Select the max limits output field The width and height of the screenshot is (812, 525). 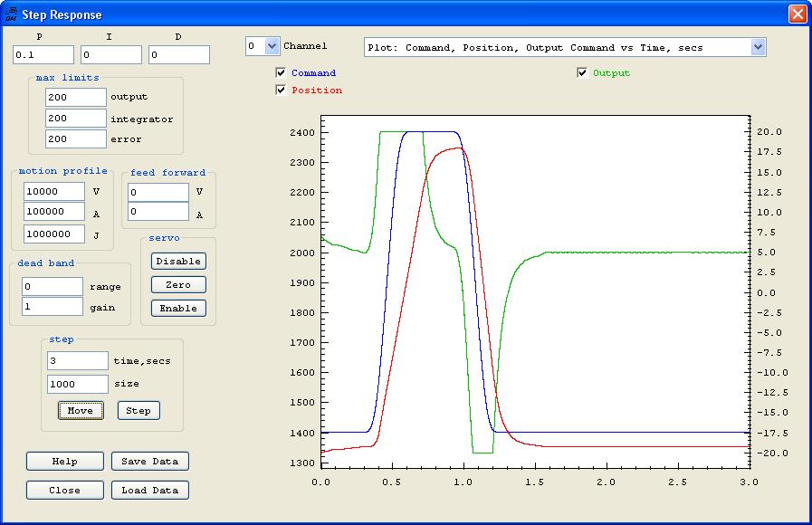(75, 97)
